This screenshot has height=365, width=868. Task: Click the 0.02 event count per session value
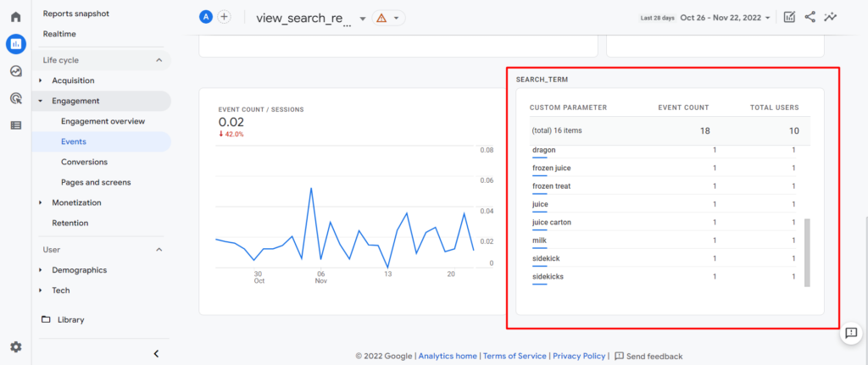pos(231,122)
